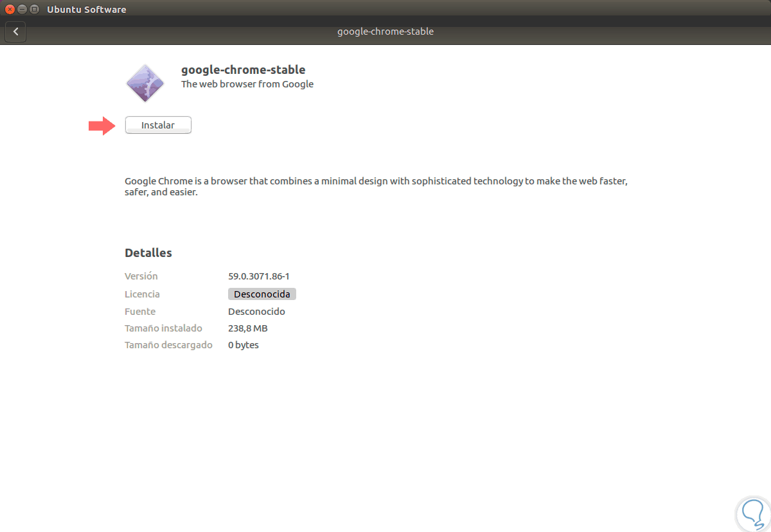Click the 0 bytes download size value
This screenshot has width=771, height=532.
[x=244, y=345]
